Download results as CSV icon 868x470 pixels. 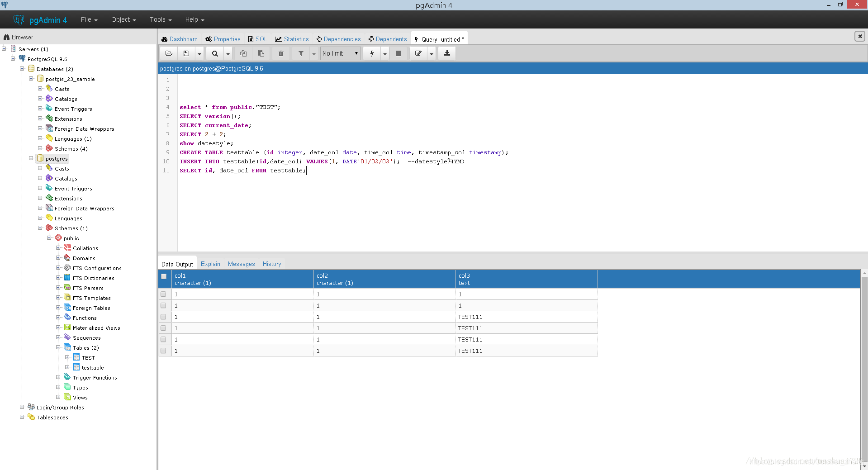coord(447,53)
